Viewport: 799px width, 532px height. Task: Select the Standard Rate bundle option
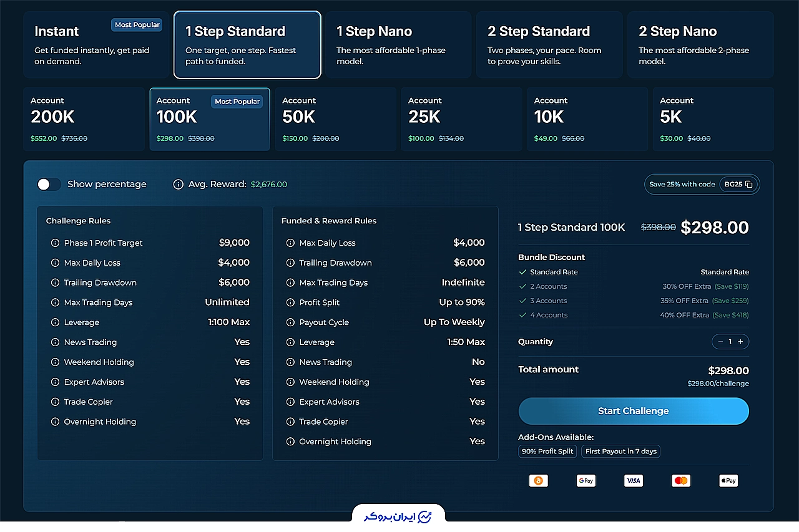634,272
